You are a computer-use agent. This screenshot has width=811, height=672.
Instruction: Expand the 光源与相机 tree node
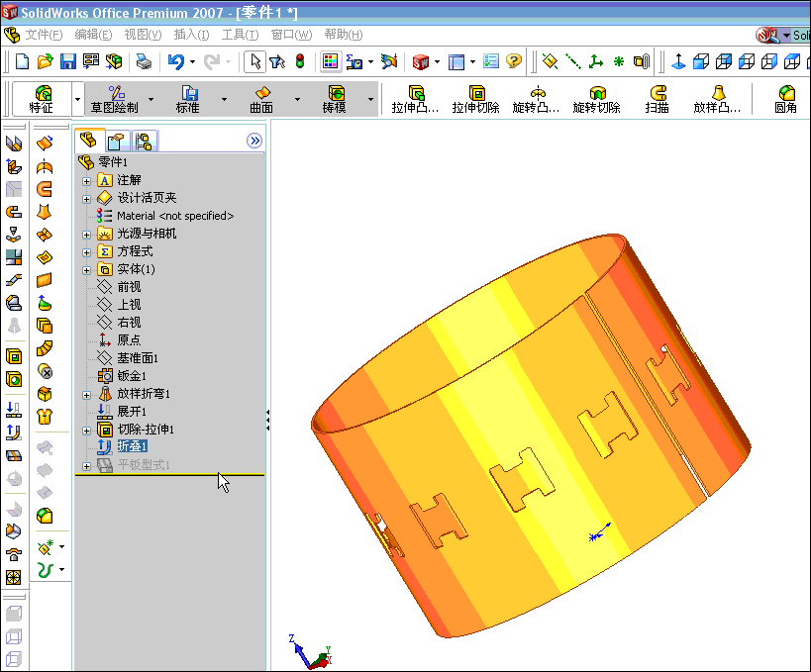pos(86,235)
